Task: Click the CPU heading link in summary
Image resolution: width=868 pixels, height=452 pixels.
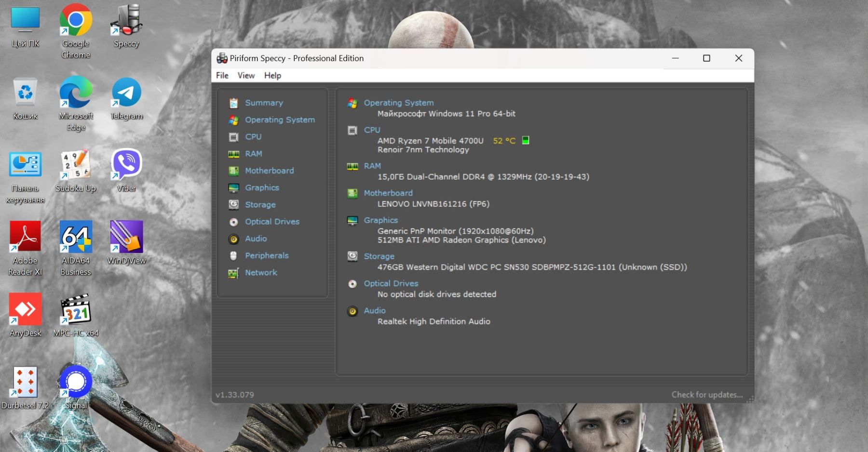Action: (x=372, y=130)
